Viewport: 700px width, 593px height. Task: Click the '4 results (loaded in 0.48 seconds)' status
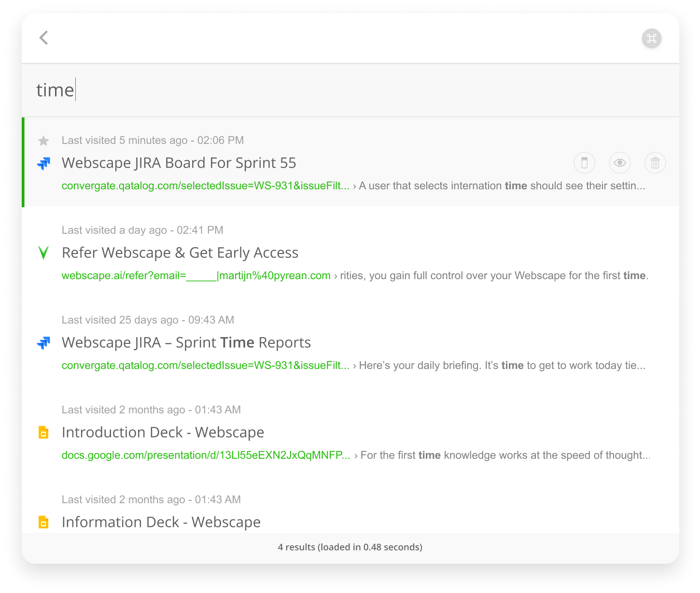point(350,547)
